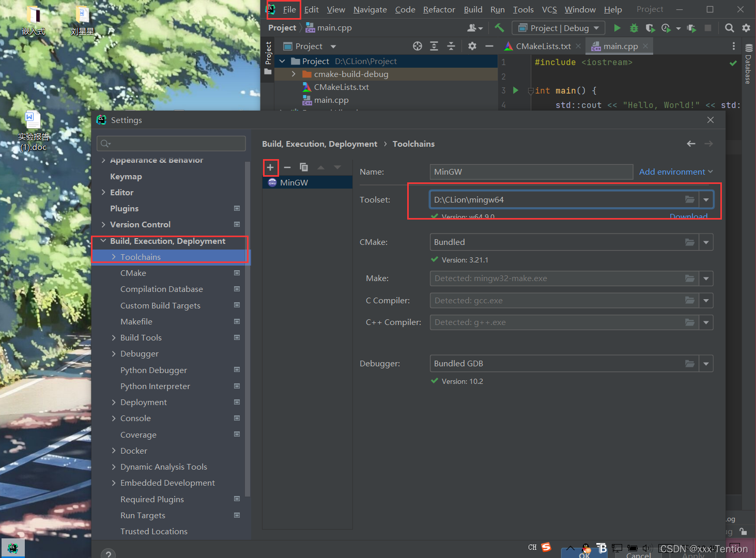Click the green Run button in toolbar
This screenshot has width=756, height=558.
click(617, 28)
